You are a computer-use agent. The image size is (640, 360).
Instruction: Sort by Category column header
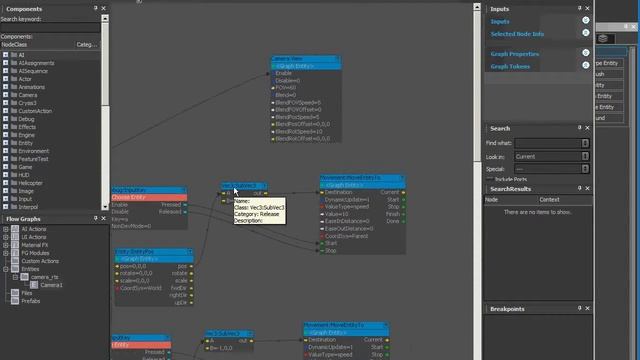tap(87, 44)
